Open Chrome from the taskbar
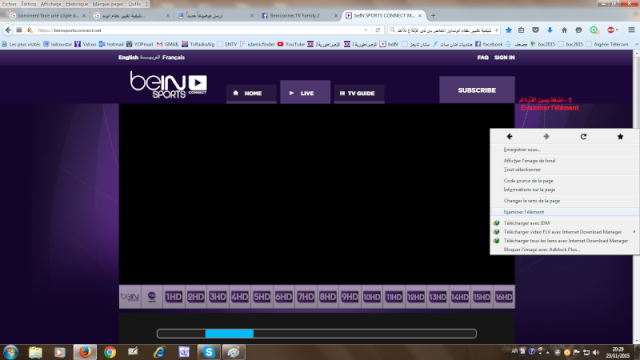The width and height of the screenshot is (640, 360). pyautogui.click(x=109, y=352)
